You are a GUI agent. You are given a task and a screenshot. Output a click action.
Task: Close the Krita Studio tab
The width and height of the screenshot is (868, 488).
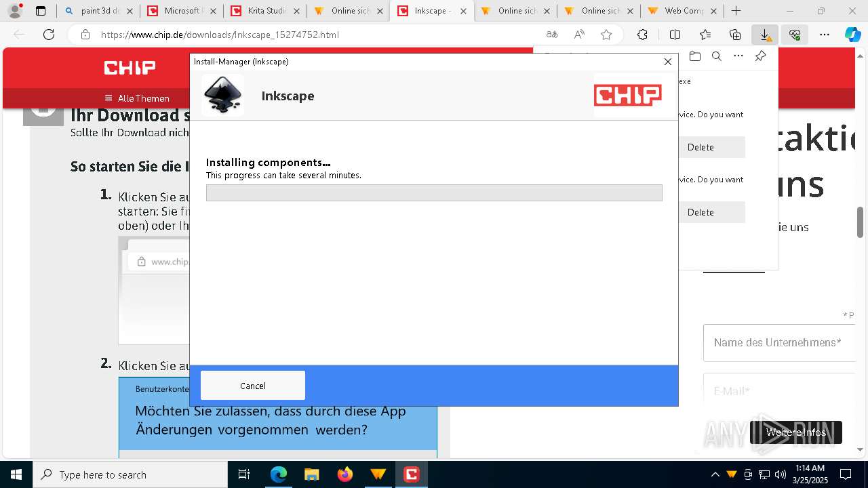296,11
